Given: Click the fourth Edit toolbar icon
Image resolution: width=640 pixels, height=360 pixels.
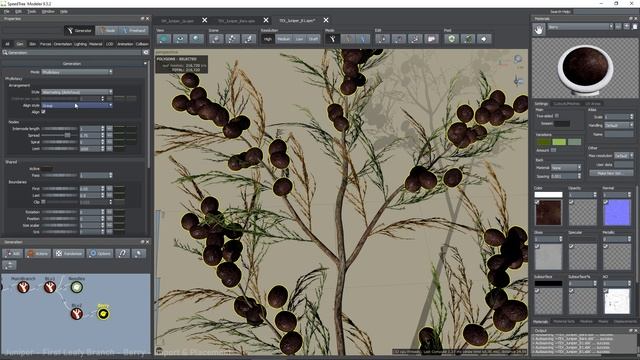Looking at the screenshot, I should click(431, 39).
